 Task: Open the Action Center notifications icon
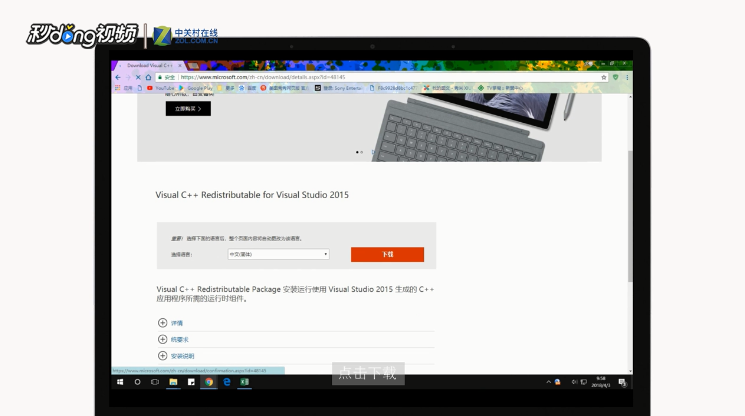point(622,382)
